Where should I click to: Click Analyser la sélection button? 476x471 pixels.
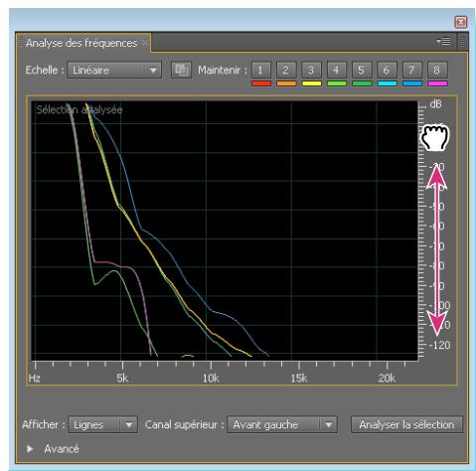coord(406,424)
